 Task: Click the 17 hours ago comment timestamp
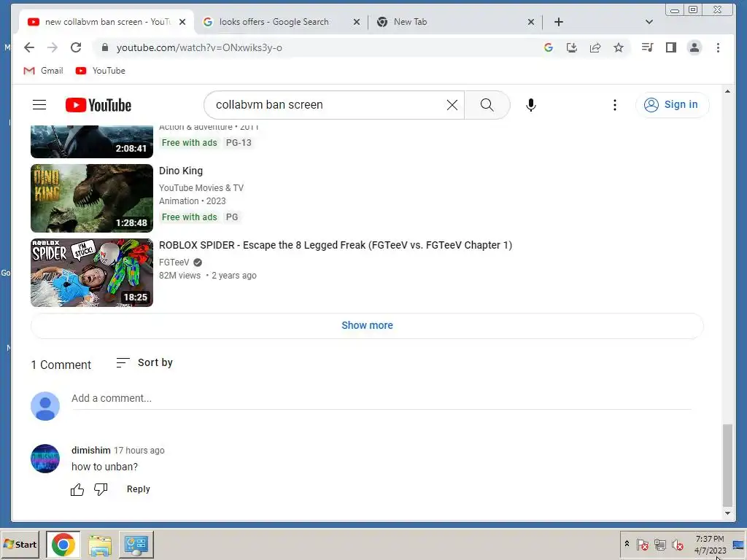(139, 451)
